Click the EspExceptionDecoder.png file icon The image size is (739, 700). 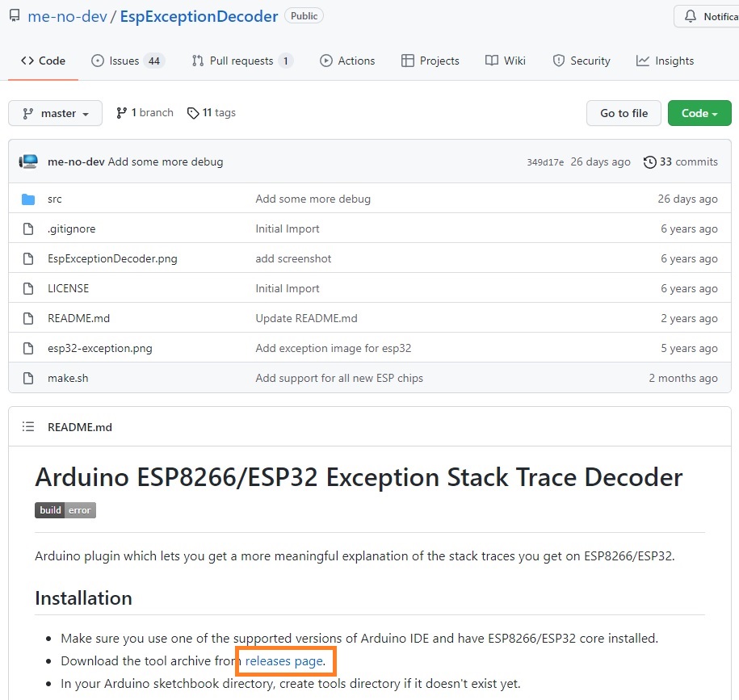click(x=28, y=258)
